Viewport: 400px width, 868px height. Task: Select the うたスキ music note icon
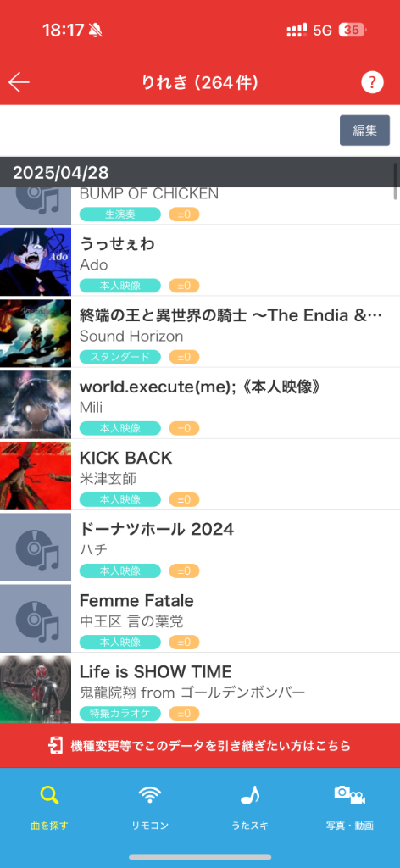click(x=250, y=795)
